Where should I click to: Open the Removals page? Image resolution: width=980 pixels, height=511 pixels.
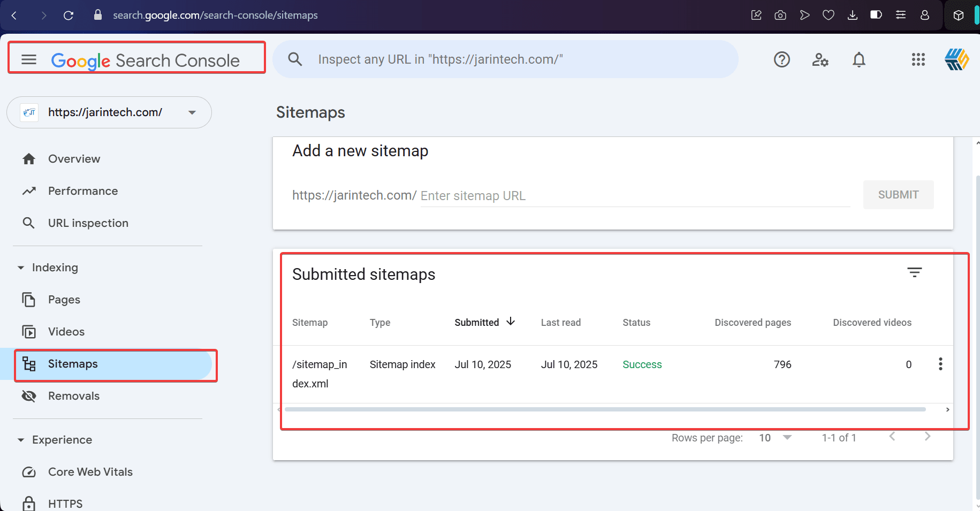coord(73,396)
